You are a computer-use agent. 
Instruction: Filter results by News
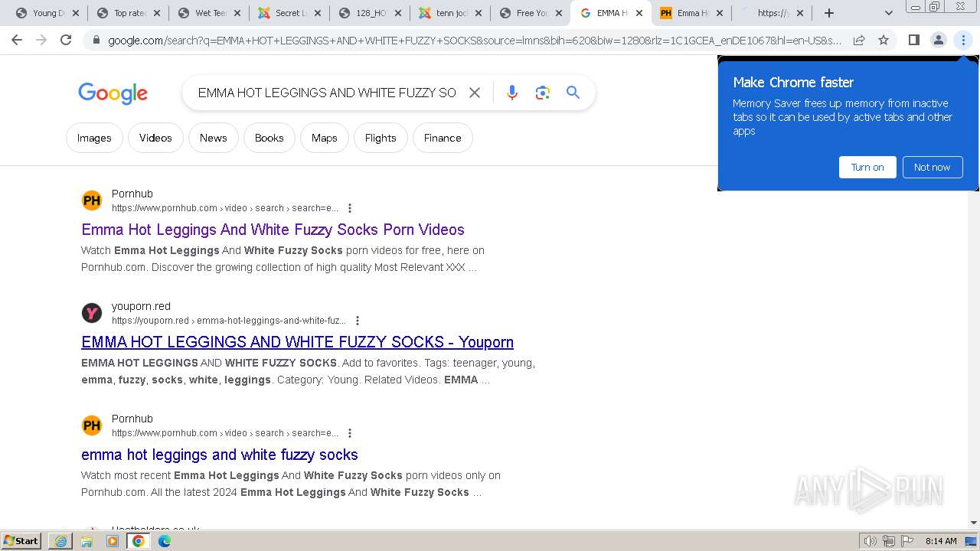coord(213,138)
